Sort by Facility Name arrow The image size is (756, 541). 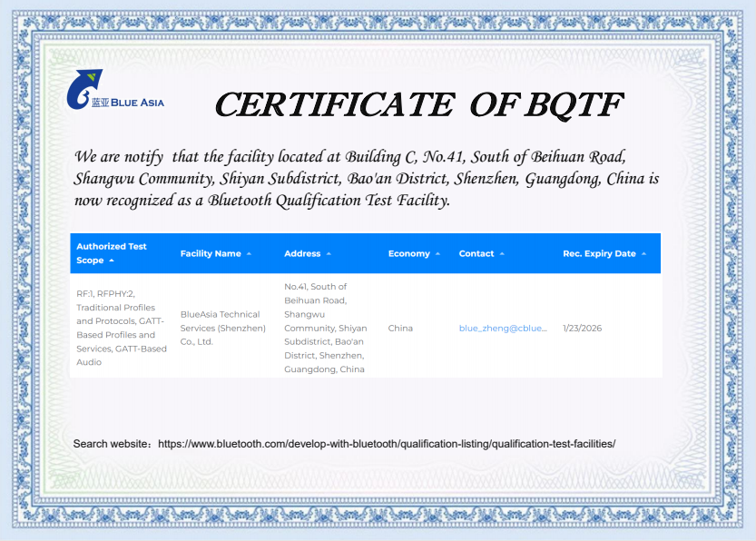249,253
